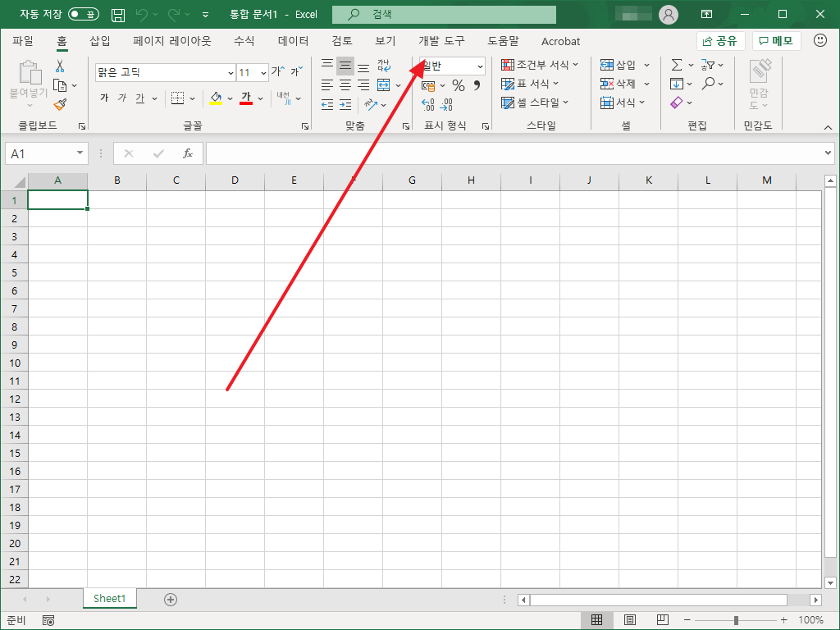Click the Borders icon
This screenshot has height=630, width=840.
click(x=177, y=98)
